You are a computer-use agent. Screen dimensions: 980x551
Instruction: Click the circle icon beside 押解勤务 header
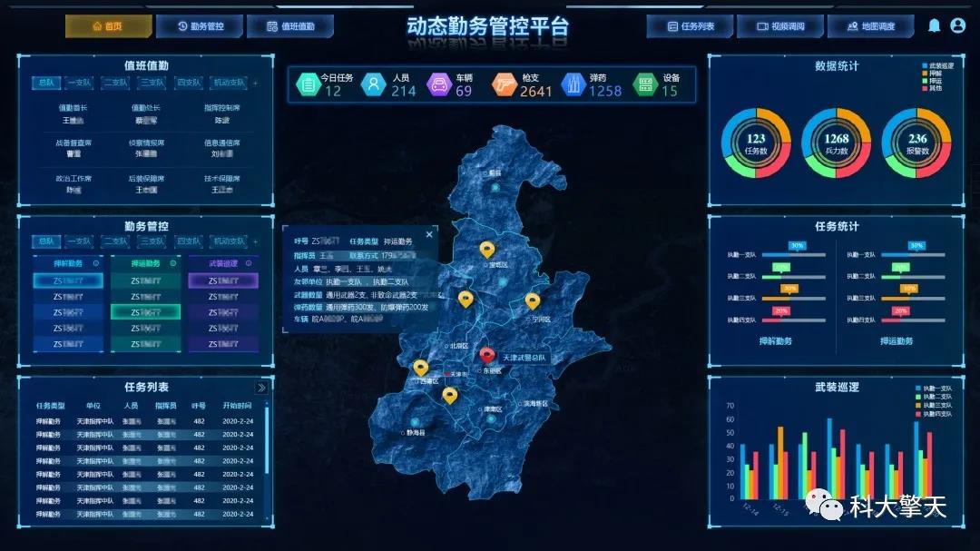[x=95, y=263]
